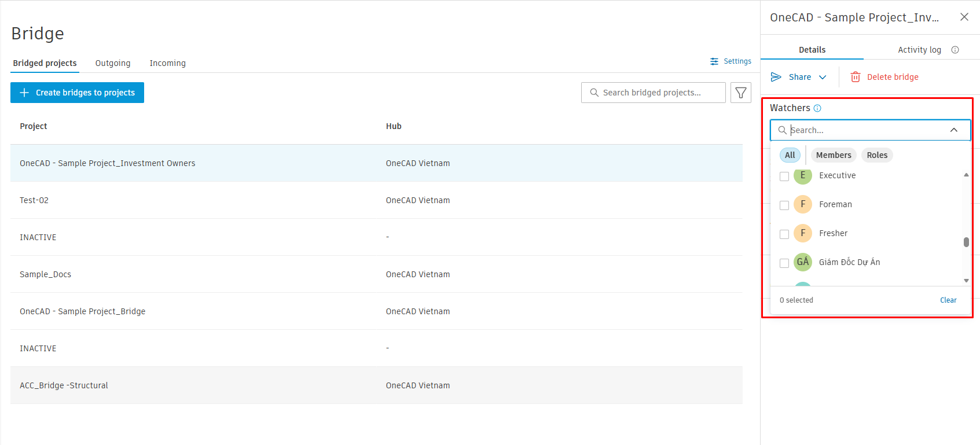Click the Search bridged projects field
Image resolution: width=980 pixels, height=445 pixels.
click(654, 93)
